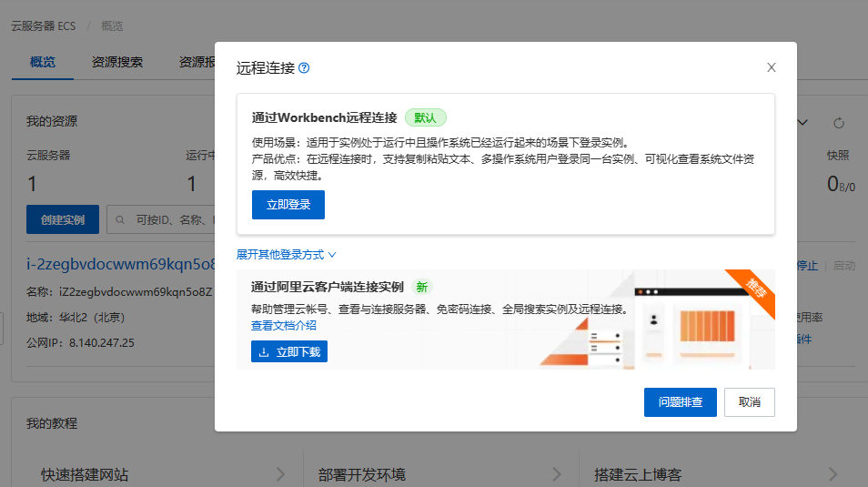Switch to the 资源搜索 tab
Viewport: 868px width, 487px height.
coord(116,62)
